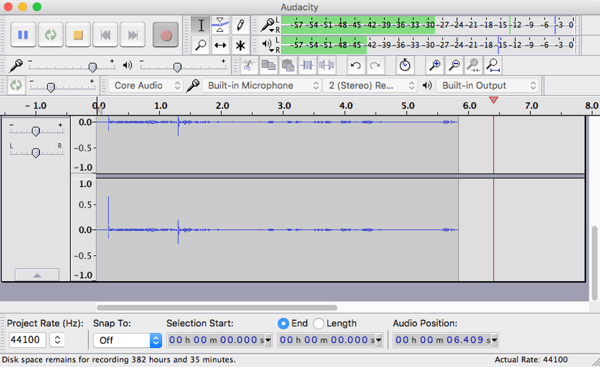This screenshot has height=367, width=600.
Task: Click the Trim audio icon
Action: (x=307, y=65)
